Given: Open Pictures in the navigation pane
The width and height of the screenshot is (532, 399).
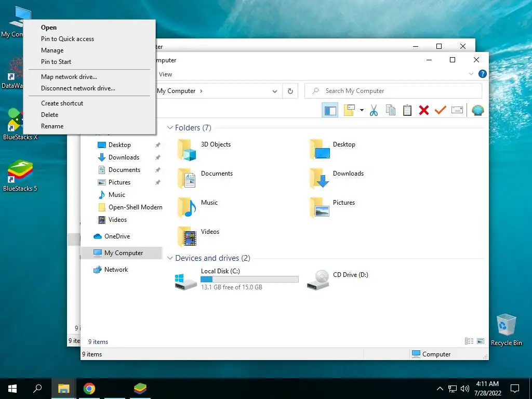Looking at the screenshot, I should click(x=119, y=182).
